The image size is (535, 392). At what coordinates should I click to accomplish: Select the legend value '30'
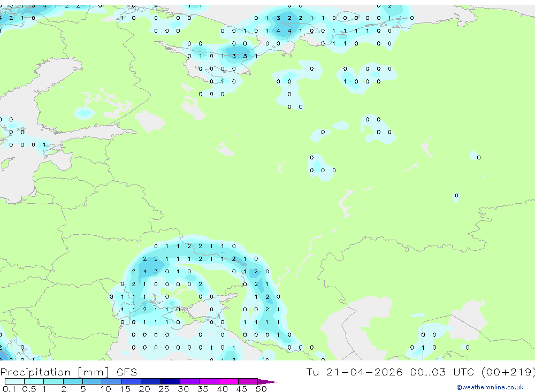(x=183, y=389)
